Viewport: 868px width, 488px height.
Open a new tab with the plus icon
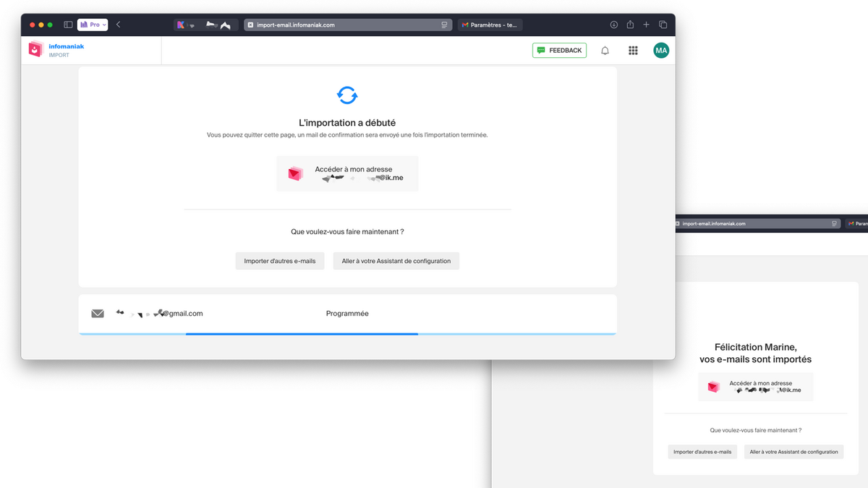(x=647, y=25)
